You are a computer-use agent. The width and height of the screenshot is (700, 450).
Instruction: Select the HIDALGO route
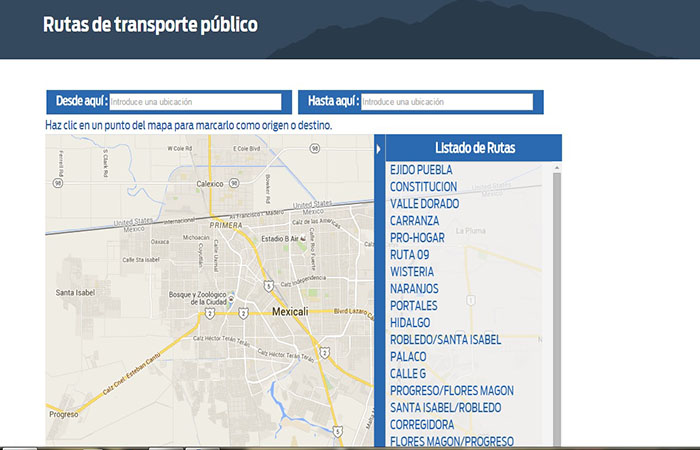[x=410, y=323]
